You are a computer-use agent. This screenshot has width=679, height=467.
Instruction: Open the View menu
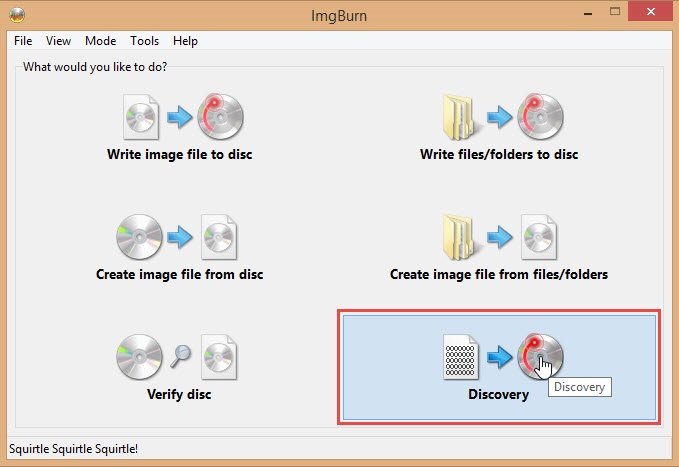click(x=58, y=41)
